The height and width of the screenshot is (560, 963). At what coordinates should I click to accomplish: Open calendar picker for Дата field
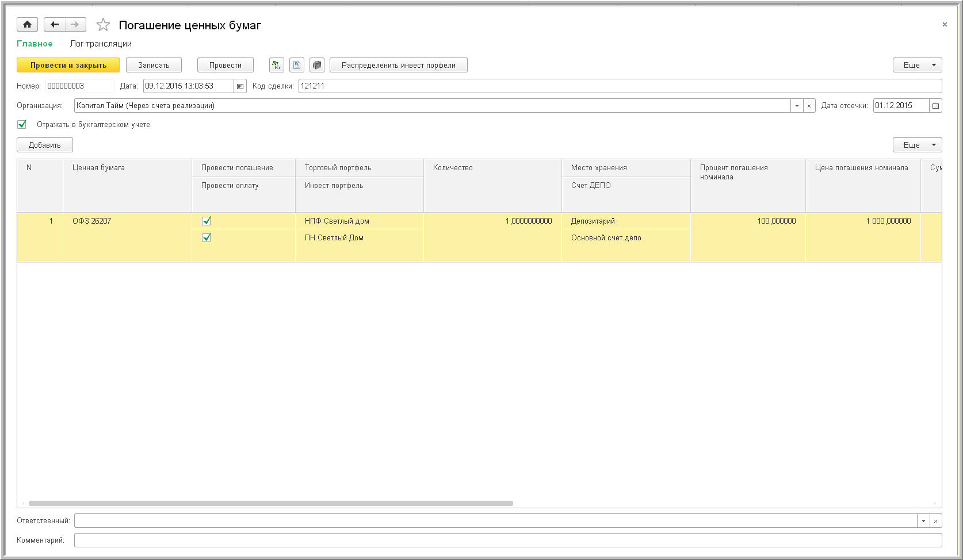pos(240,86)
